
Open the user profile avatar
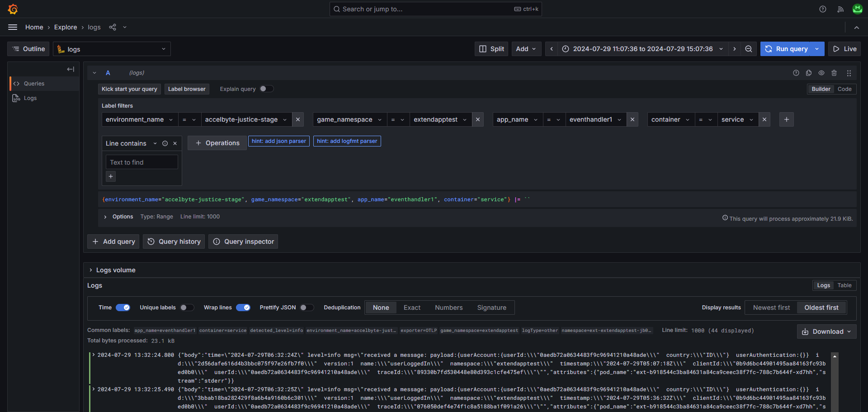858,9
